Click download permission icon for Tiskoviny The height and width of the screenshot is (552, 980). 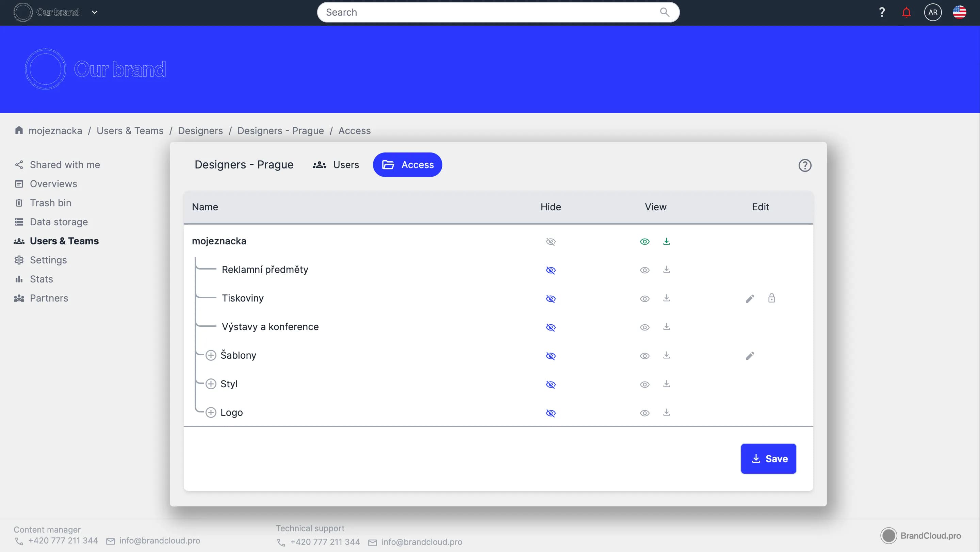[666, 298]
